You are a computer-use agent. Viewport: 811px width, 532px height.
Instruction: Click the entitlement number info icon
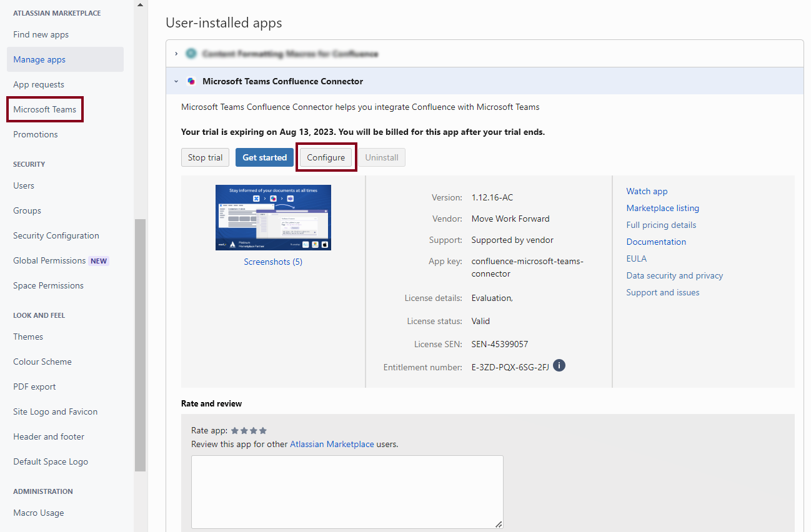click(559, 365)
